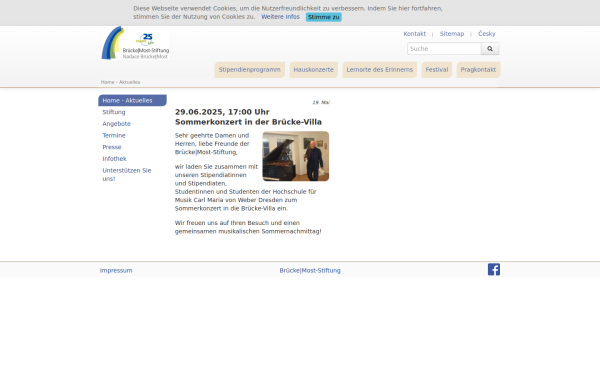Open Infothek in sidebar

(114, 159)
